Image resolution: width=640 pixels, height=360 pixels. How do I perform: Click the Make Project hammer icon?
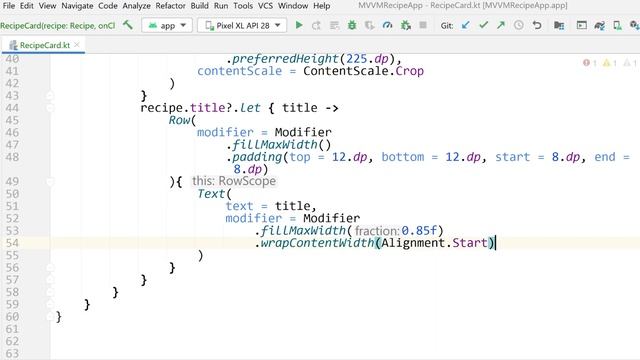point(128,25)
